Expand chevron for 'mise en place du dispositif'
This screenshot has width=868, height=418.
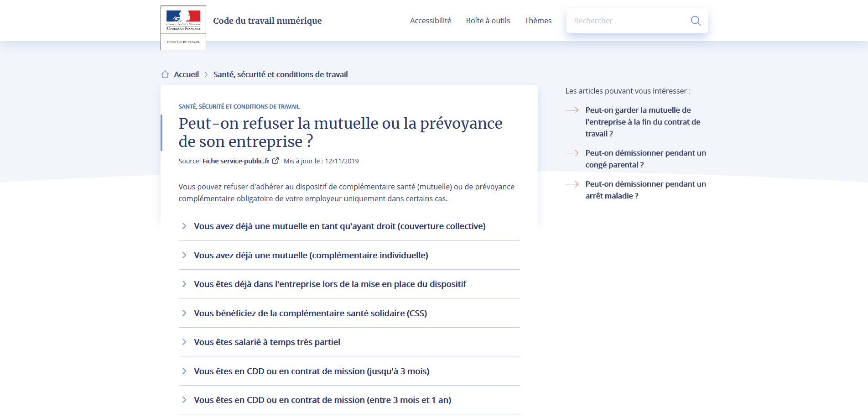[x=184, y=284]
